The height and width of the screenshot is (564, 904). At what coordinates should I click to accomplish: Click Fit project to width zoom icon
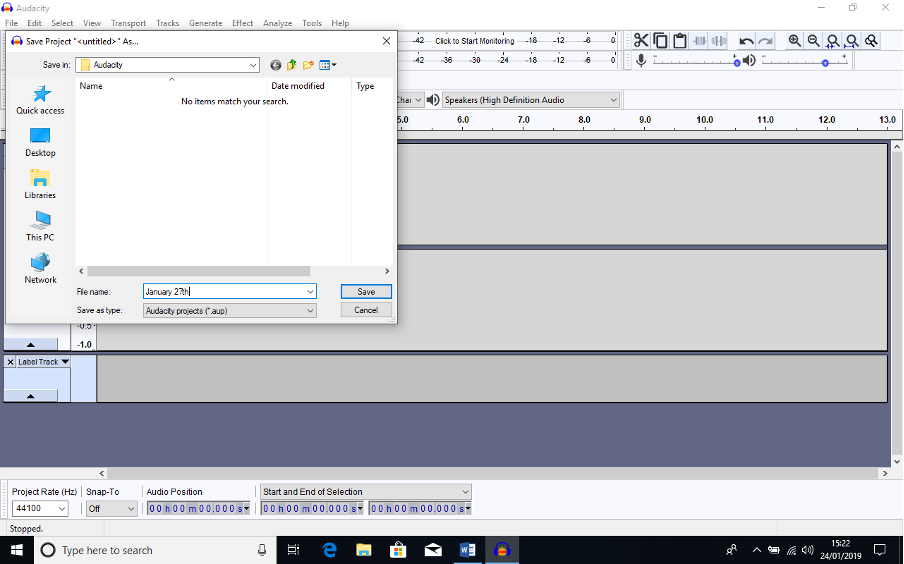(852, 40)
